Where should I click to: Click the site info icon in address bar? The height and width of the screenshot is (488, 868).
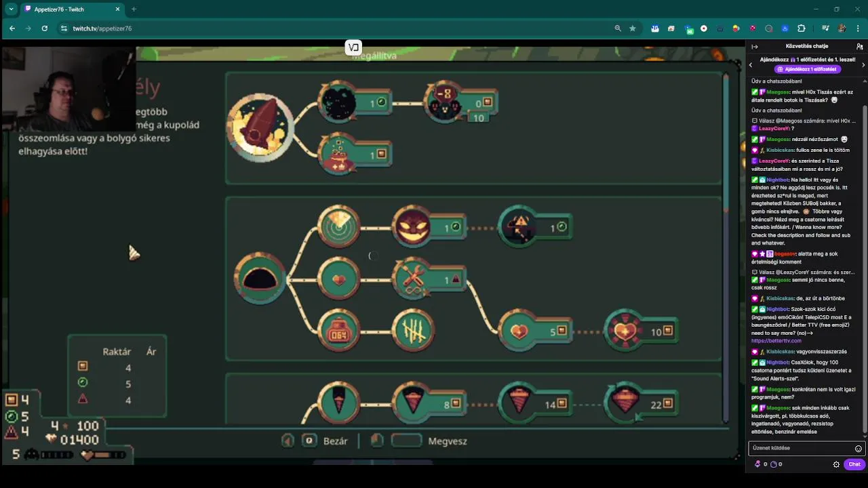pos(64,28)
